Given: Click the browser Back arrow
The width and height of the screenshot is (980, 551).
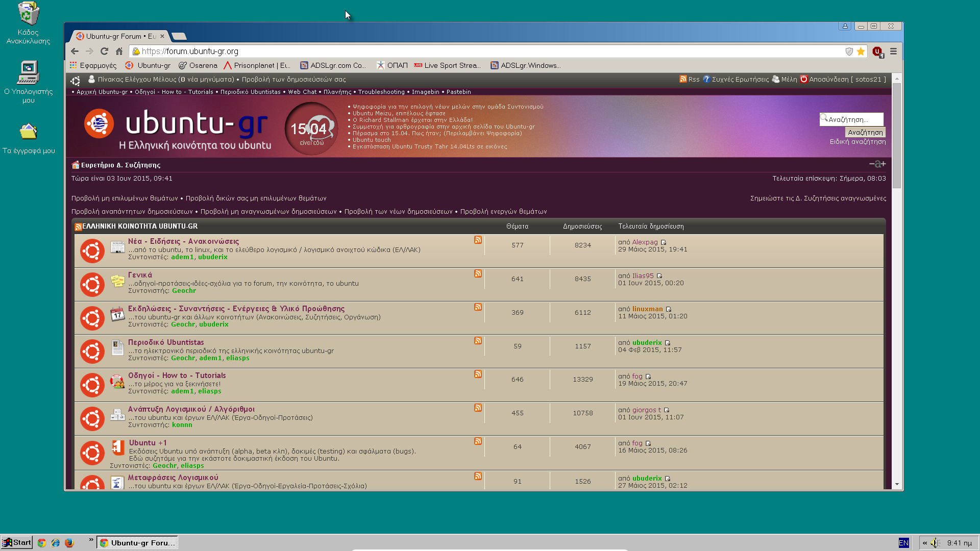Looking at the screenshot, I should pos(75,51).
